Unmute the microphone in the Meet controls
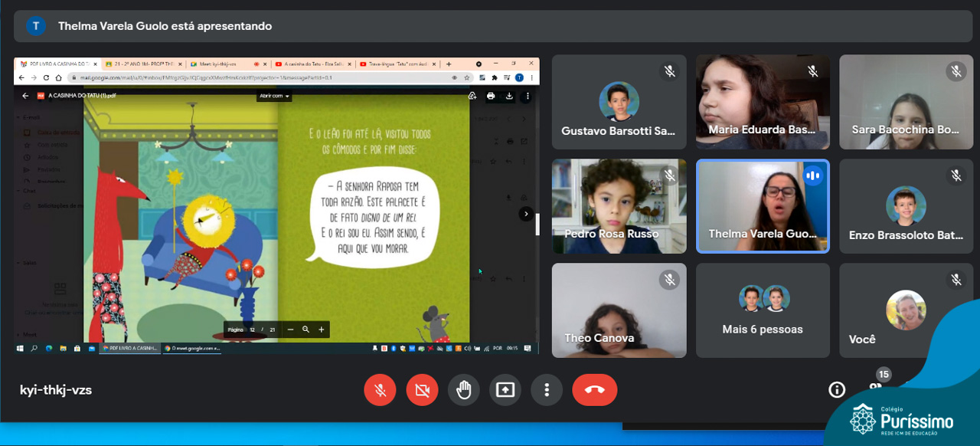Image resolution: width=980 pixels, height=446 pixels. (x=380, y=390)
